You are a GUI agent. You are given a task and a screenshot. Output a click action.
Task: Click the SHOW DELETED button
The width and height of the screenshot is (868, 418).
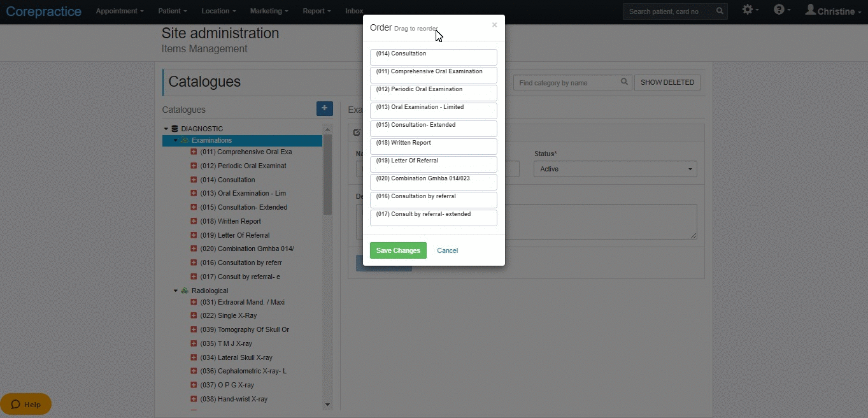coord(667,83)
